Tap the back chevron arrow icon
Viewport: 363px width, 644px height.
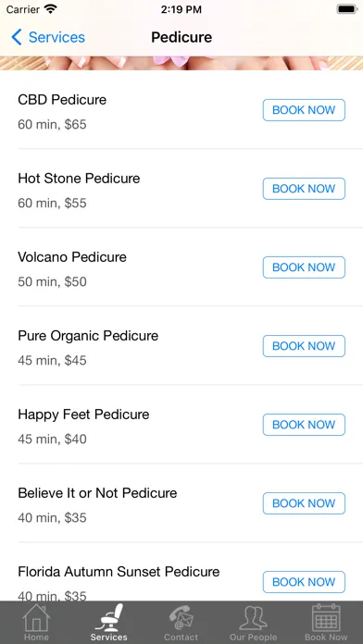(17, 37)
